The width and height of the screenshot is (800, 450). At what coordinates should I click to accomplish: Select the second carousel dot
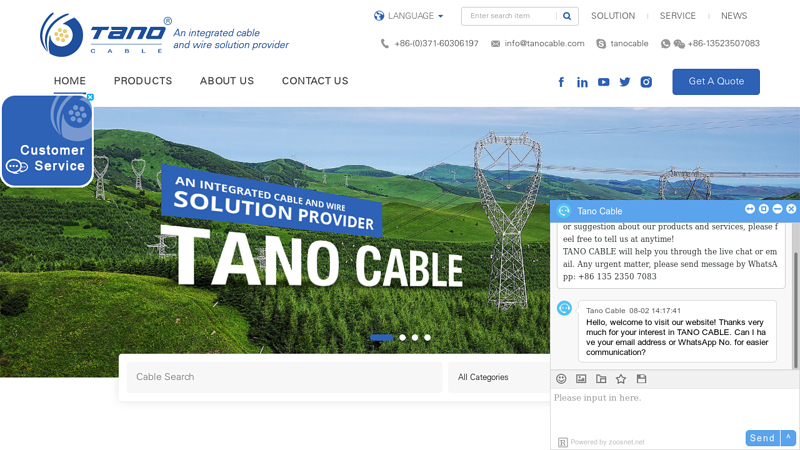pyautogui.click(x=403, y=337)
